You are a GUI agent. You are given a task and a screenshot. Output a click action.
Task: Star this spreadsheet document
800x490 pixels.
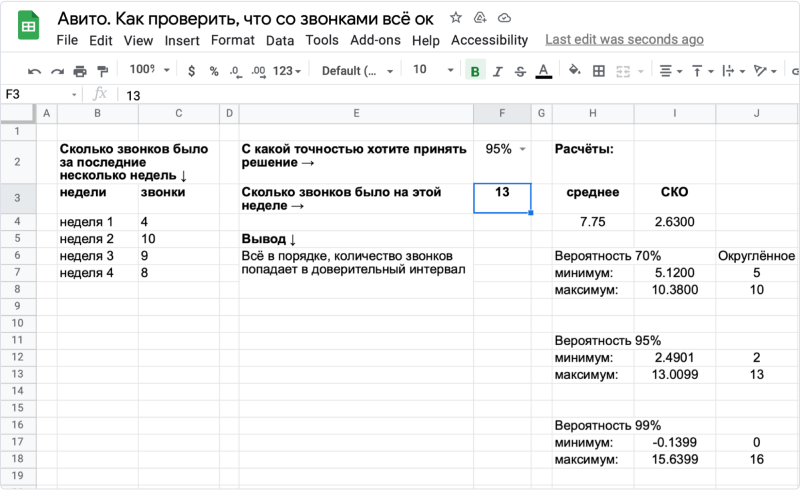pyautogui.click(x=456, y=18)
